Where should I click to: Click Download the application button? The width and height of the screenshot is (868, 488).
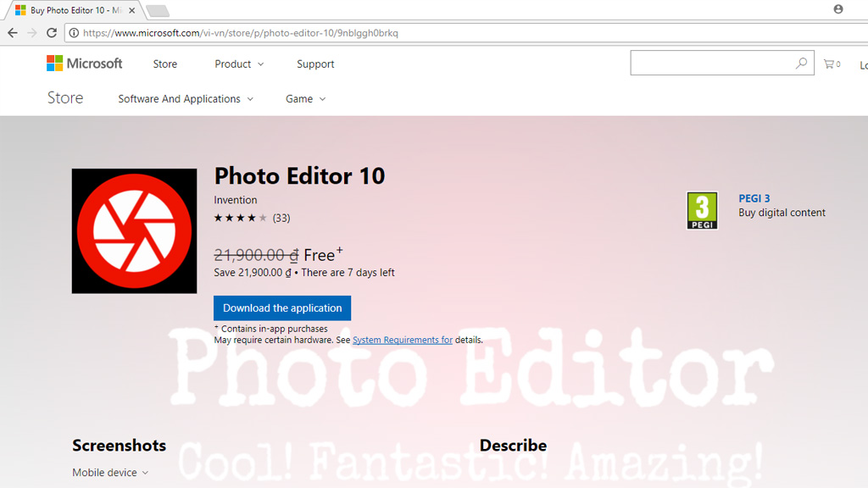282,308
